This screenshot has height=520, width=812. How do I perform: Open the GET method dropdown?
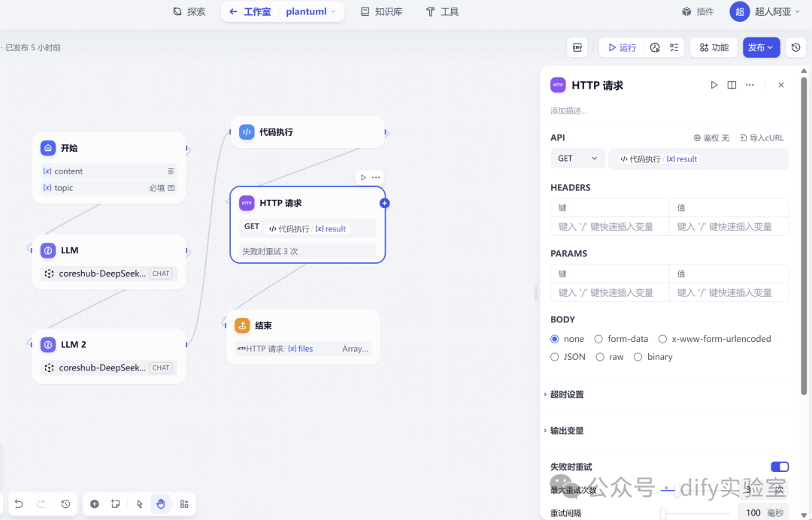click(577, 159)
